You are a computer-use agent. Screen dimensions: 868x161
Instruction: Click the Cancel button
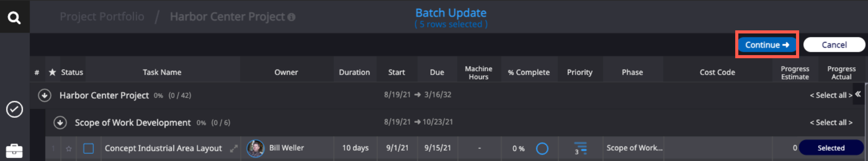point(834,45)
